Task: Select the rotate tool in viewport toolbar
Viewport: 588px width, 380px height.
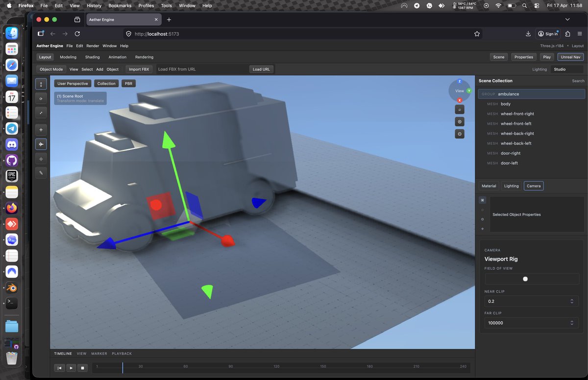Action: (x=41, y=99)
